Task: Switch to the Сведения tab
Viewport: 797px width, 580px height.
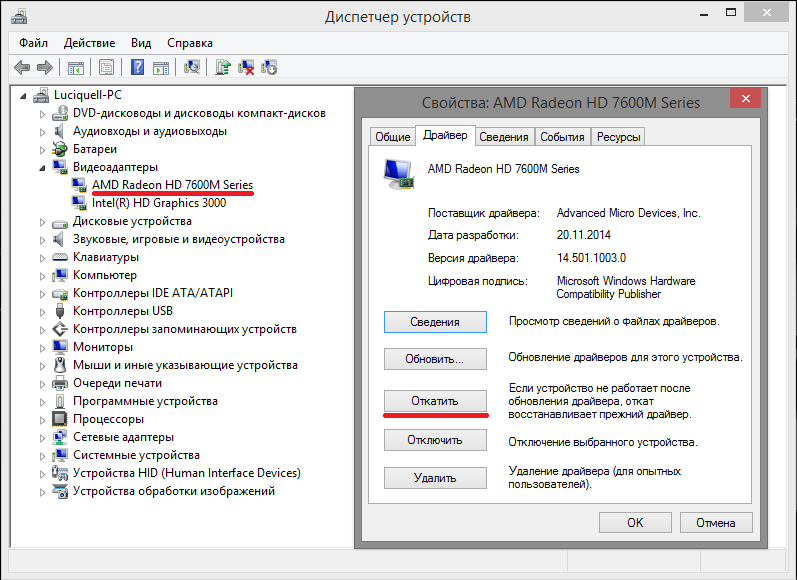Action: pos(504,137)
